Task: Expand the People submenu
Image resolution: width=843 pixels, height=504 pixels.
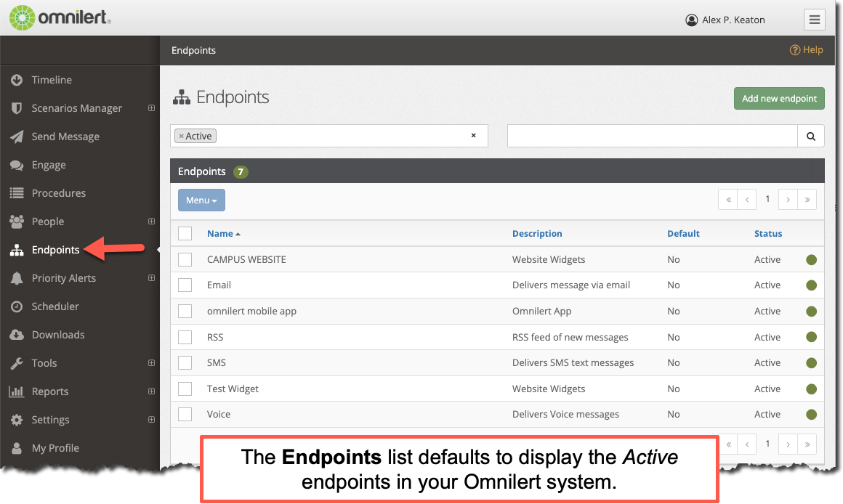Action: pos(152,221)
